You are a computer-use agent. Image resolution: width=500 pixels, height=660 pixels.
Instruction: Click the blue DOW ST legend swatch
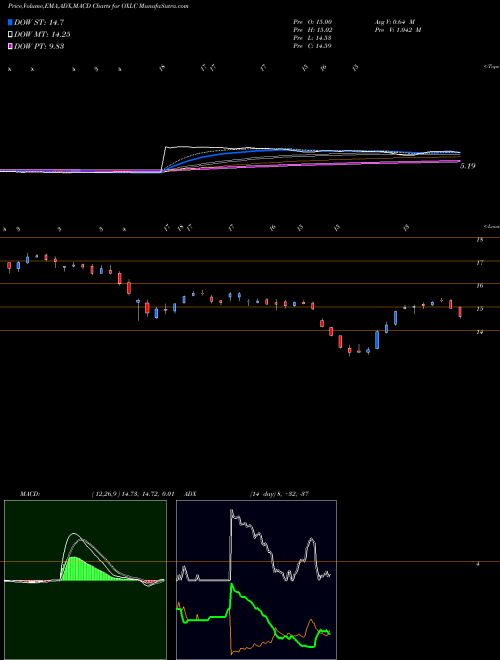tap(10, 22)
